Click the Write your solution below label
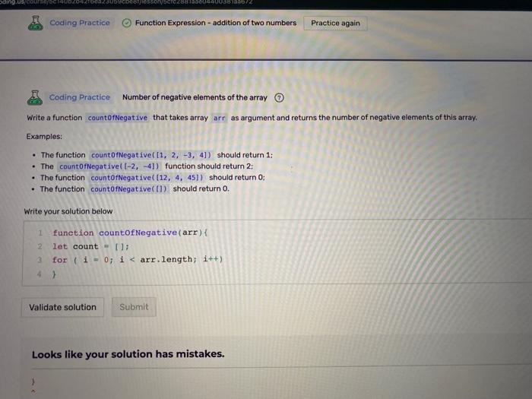 (x=68, y=211)
